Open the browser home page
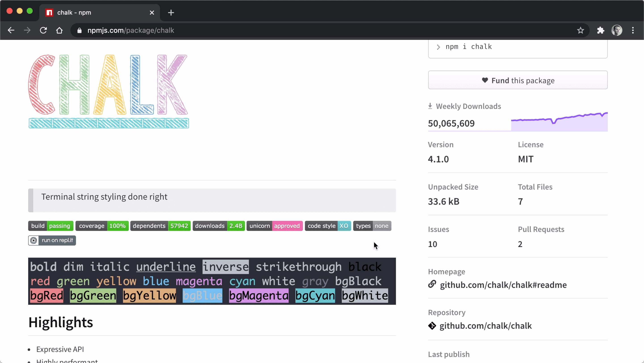Image resolution: width=644 pixels, height=363 pixels. pos(59,30)
